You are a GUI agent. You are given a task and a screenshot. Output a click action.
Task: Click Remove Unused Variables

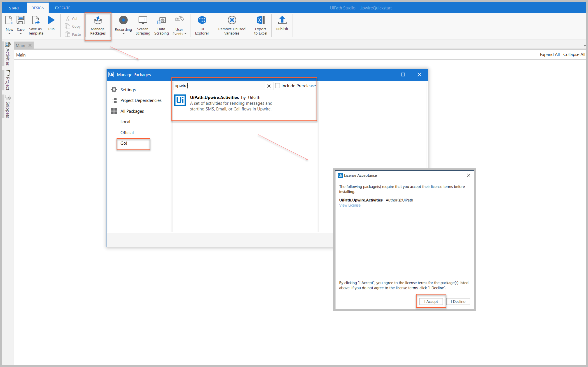[232, 25]
